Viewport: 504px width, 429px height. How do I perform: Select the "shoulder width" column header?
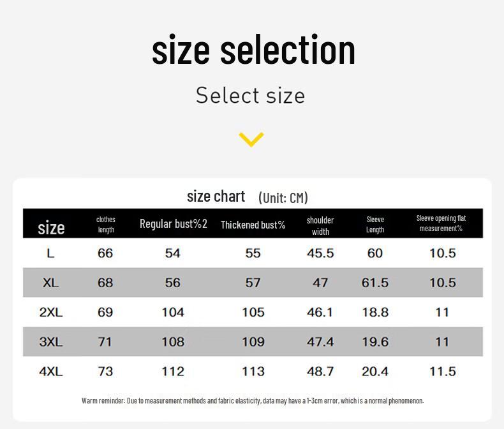pyautogui.click(x=320, y=225)
